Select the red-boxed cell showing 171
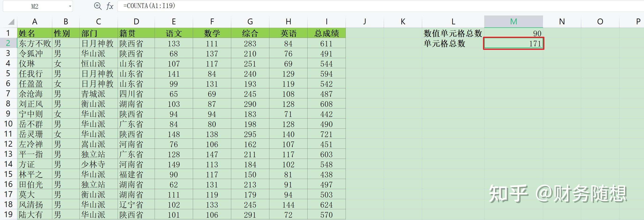 (x=513, y=43)
